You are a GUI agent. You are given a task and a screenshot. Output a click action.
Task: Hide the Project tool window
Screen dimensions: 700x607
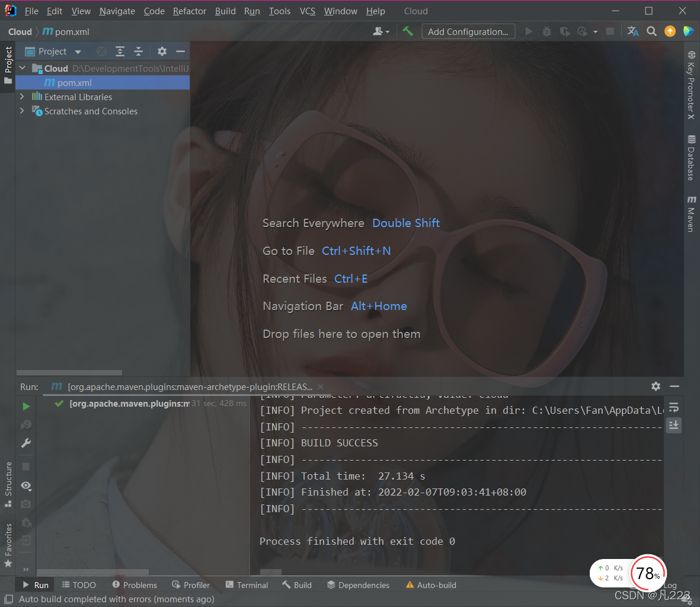pyautogui.click(x=180, y=52)
